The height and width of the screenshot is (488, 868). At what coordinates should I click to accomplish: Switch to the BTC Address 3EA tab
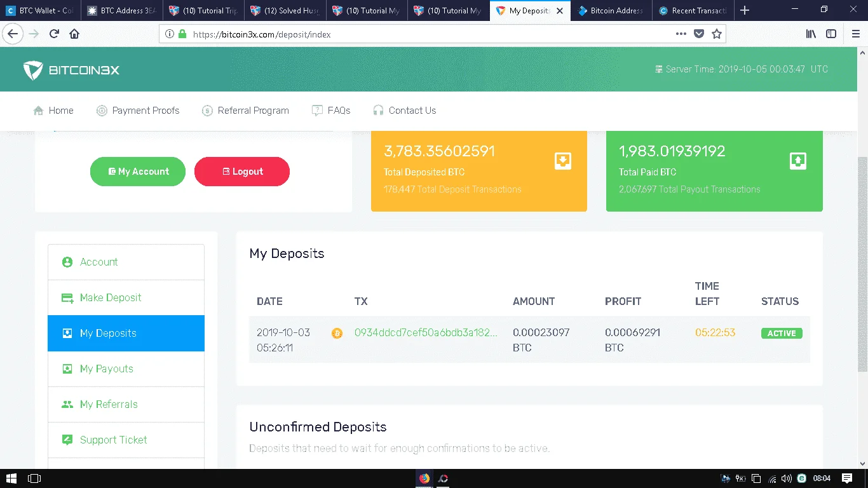[x=122, y=10]
